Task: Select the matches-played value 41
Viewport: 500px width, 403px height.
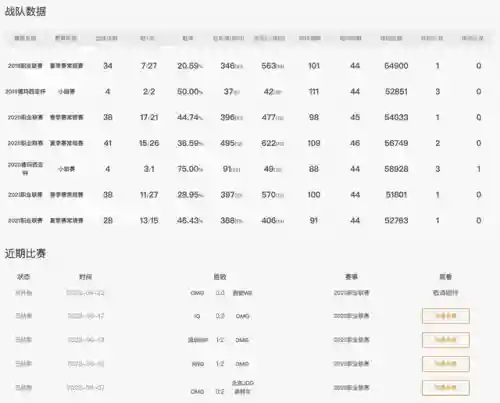Action: point(108,143)
